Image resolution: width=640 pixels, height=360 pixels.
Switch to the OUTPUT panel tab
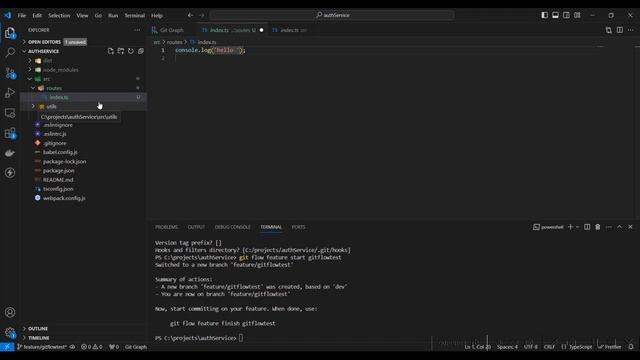(196, 227)
